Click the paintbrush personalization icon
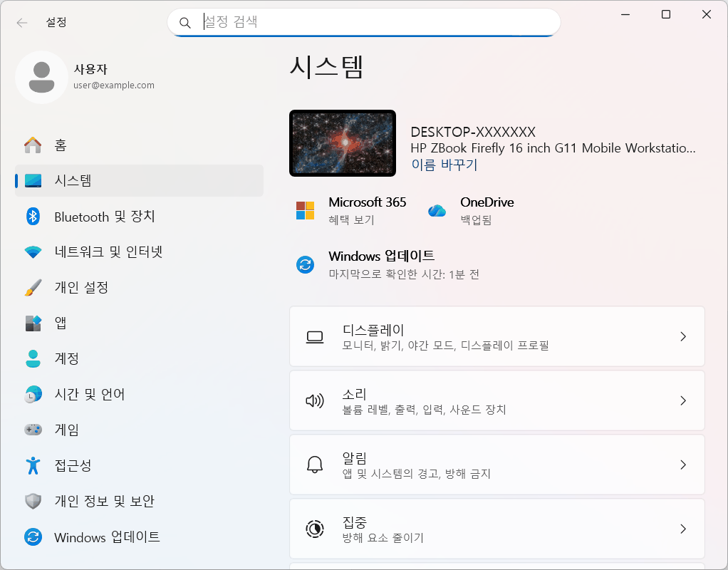This screenshot has width=728, height=570. (x=33, y=288)
